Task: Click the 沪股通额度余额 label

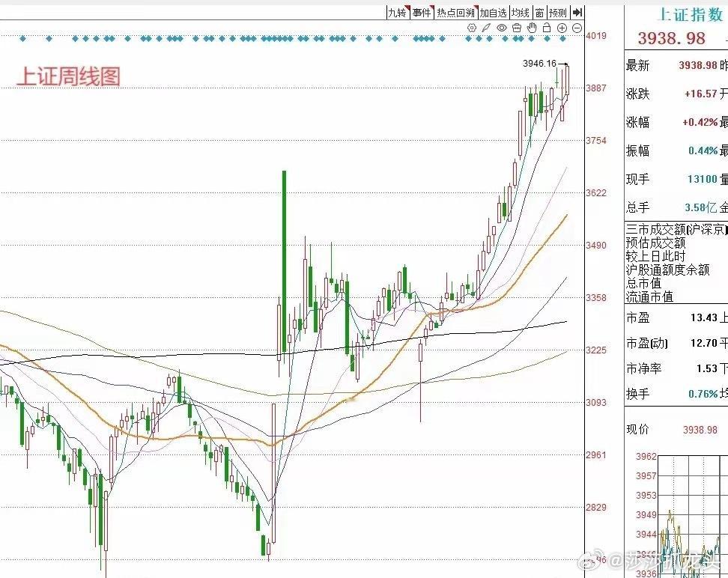Action: coord(667,270)
